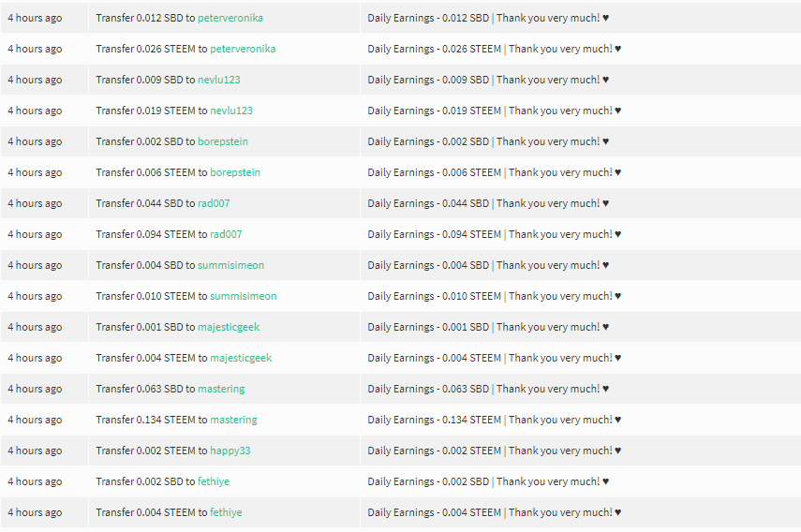Click 'Transfer 0.134 STEEM to' text
Image resolution: width=801 pixels, height=532 pixels.
click(x=152, y=420)
